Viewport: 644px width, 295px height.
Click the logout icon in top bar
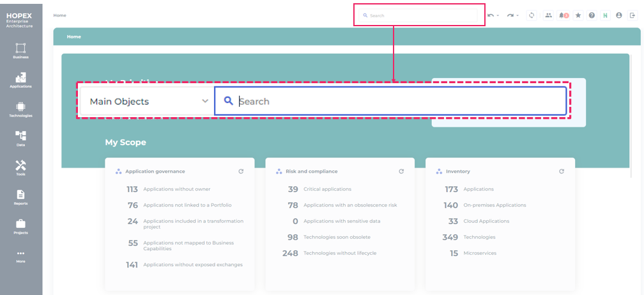tap(631, 15)
